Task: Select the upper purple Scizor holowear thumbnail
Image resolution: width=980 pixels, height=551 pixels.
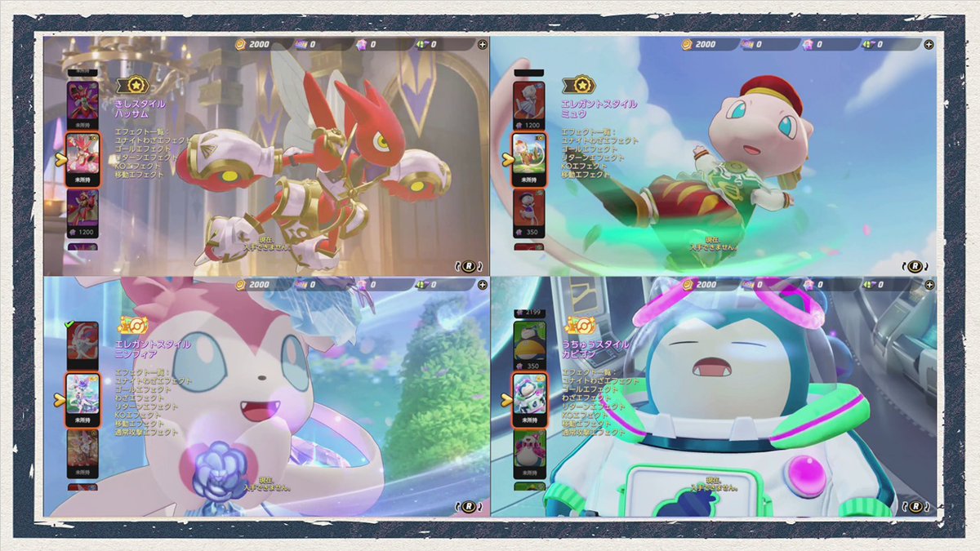Action: click(x=82, y=105)
